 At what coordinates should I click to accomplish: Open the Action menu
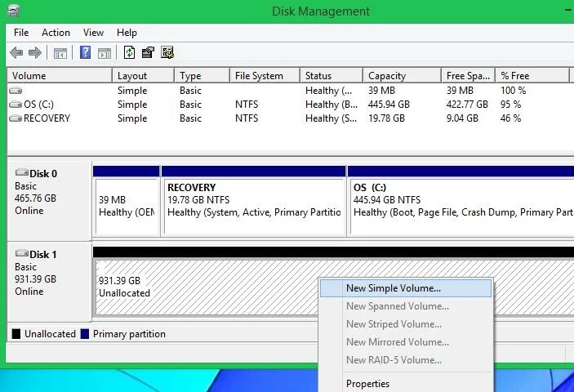pos(56,33)
